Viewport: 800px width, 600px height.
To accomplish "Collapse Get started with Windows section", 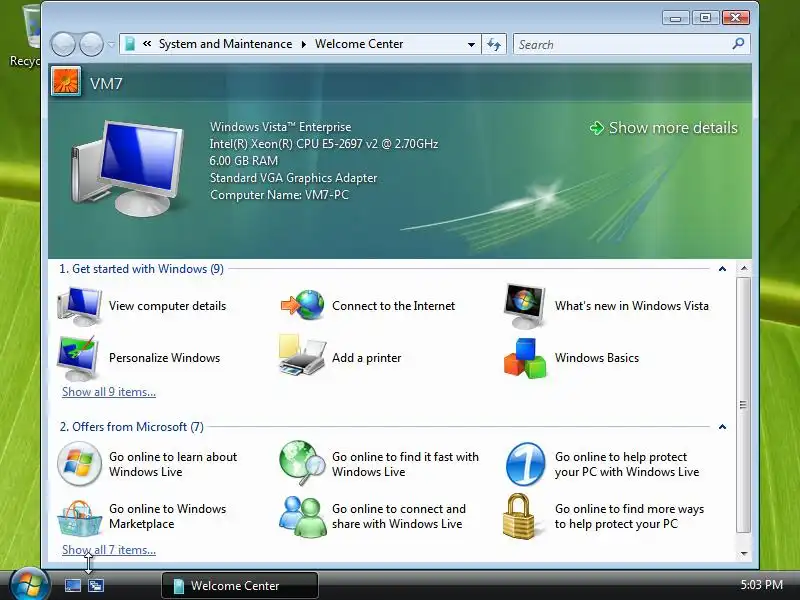I will pyautogui.click(x=722, y=269).
